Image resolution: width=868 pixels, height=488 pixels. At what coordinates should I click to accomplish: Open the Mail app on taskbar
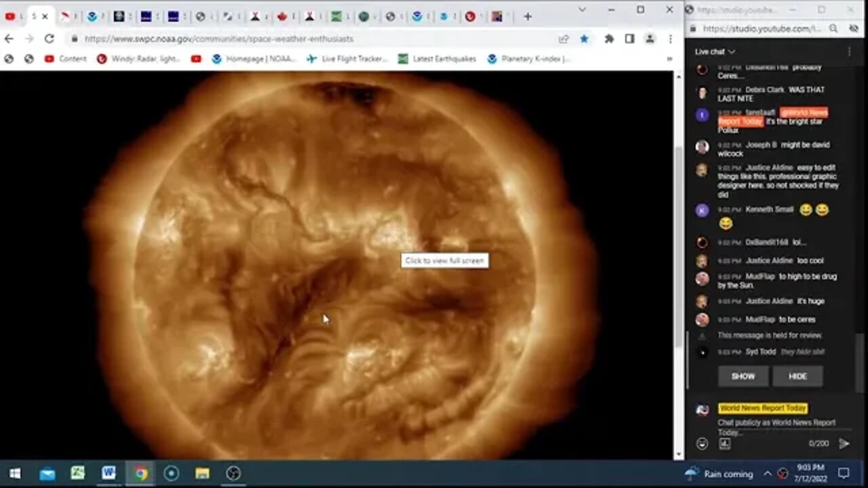click(x=47, y=473)
